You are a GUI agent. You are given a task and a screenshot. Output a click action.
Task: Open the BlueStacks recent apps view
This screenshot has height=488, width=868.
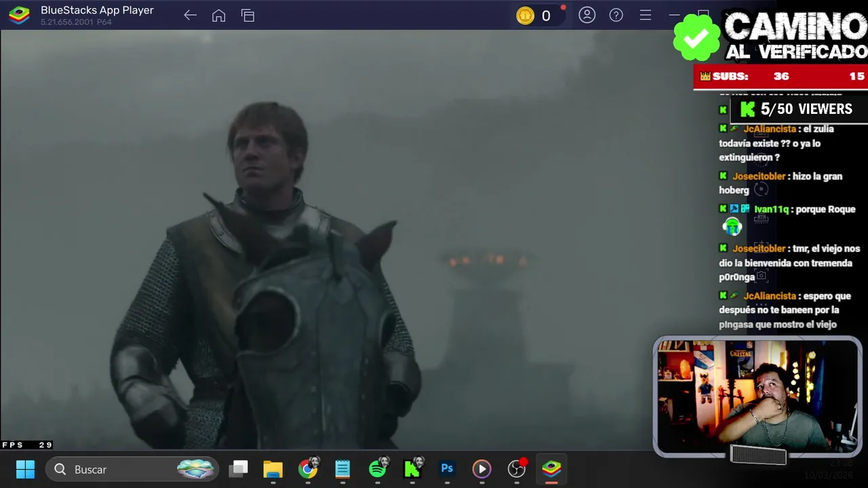[x=248, y=16]
